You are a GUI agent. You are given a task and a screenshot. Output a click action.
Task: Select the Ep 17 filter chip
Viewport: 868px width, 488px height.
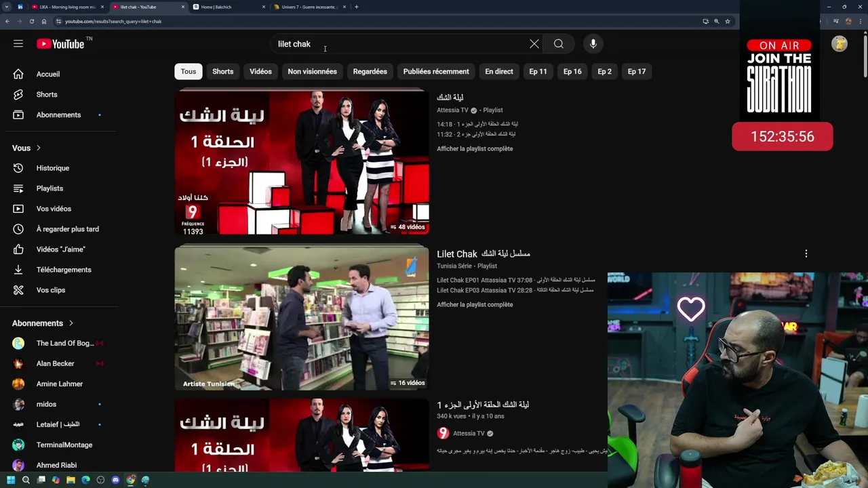pos(637,71)
